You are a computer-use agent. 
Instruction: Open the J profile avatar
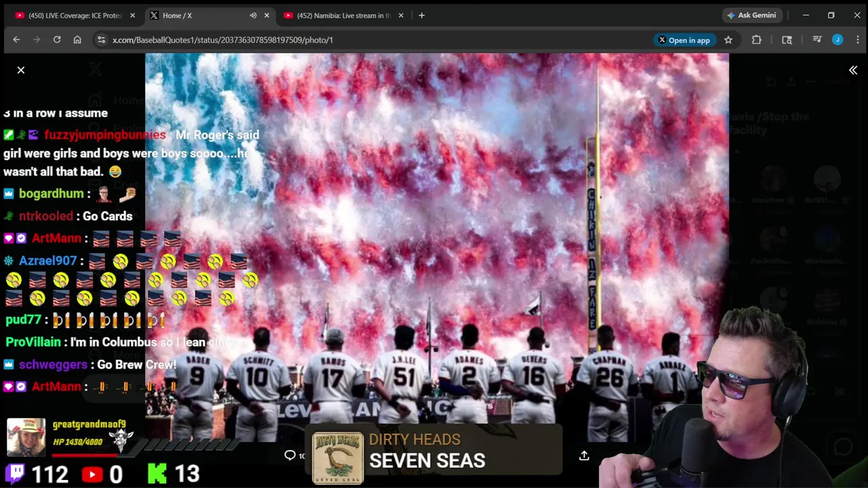(837, 40)
